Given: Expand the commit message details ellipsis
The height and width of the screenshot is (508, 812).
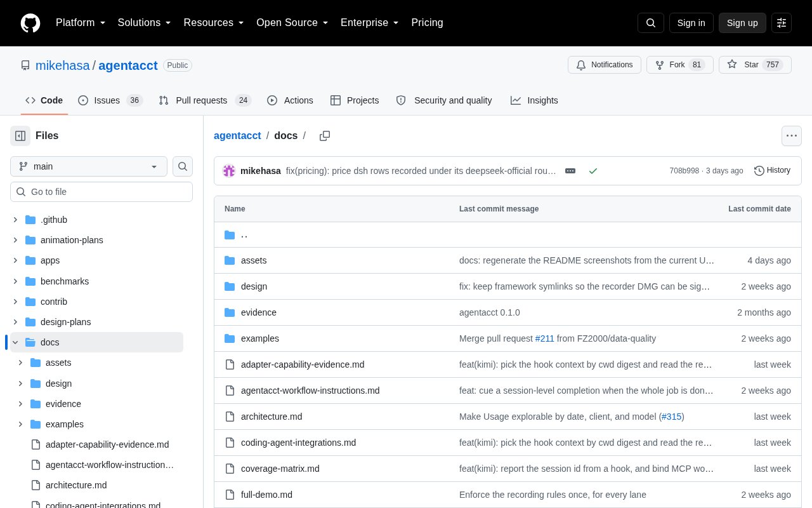Looking at the screenshot, I should (570, 171).
